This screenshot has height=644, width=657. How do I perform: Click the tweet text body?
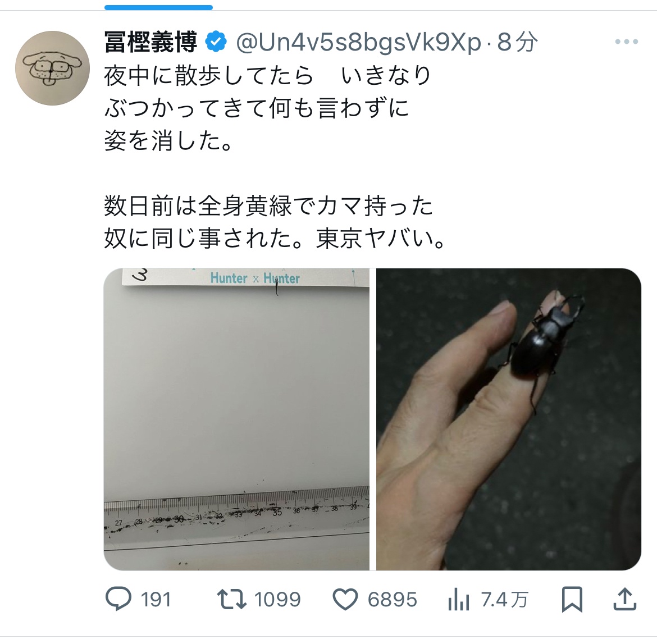pos(275,157)
